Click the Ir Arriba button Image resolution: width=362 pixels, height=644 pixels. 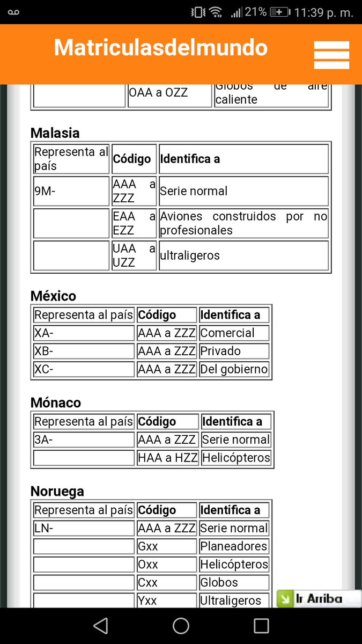(x=319, y=598)
